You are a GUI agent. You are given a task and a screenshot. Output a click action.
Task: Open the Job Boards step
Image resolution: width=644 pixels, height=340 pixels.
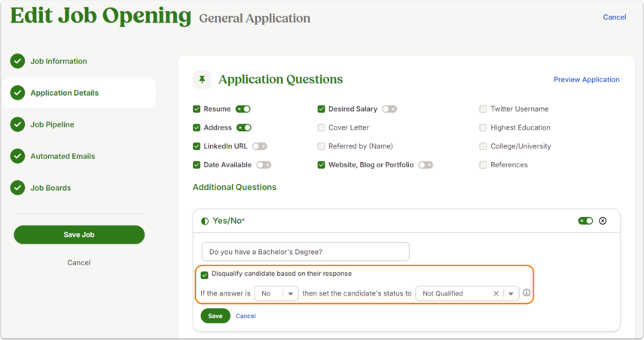pyautogui.click(x=50, y=188)
